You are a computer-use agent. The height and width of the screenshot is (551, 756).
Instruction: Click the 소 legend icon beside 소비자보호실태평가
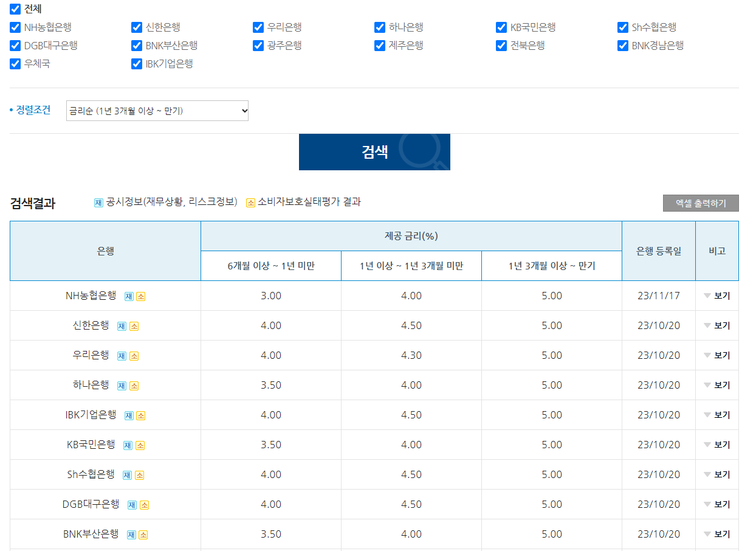pyautogui.click(x=250, y=203)
